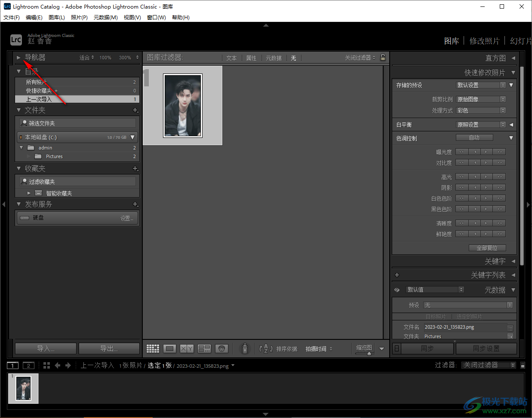Open the 照片(P) menu
Image resolution: width=532 pixels, height=418 pixels.
pyautogui.click(x=79, y=18)
